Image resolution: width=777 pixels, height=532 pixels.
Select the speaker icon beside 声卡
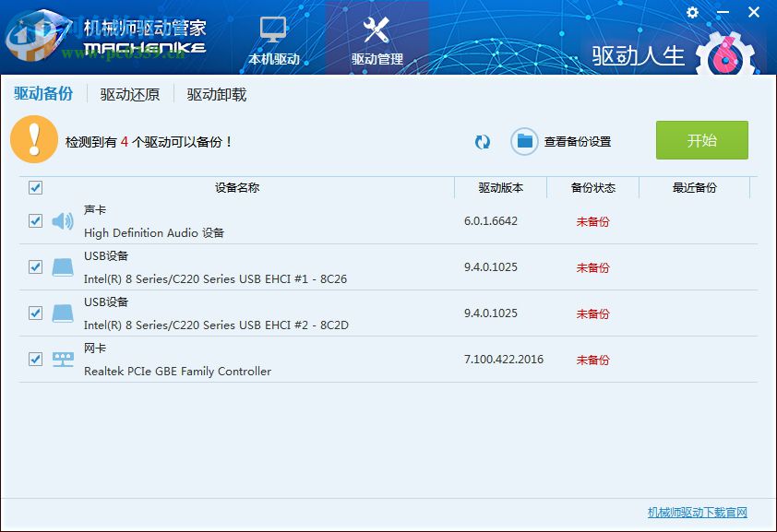point(62,220)
